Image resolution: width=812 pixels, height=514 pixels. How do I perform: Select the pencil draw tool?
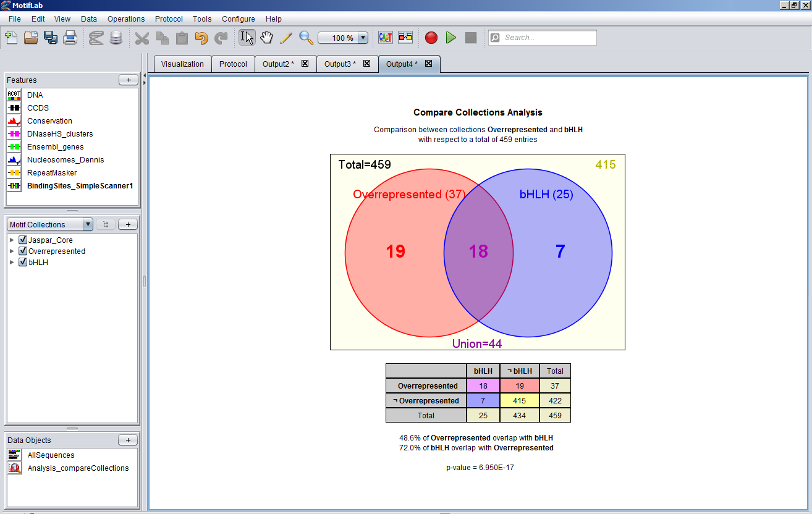[286, 38]
